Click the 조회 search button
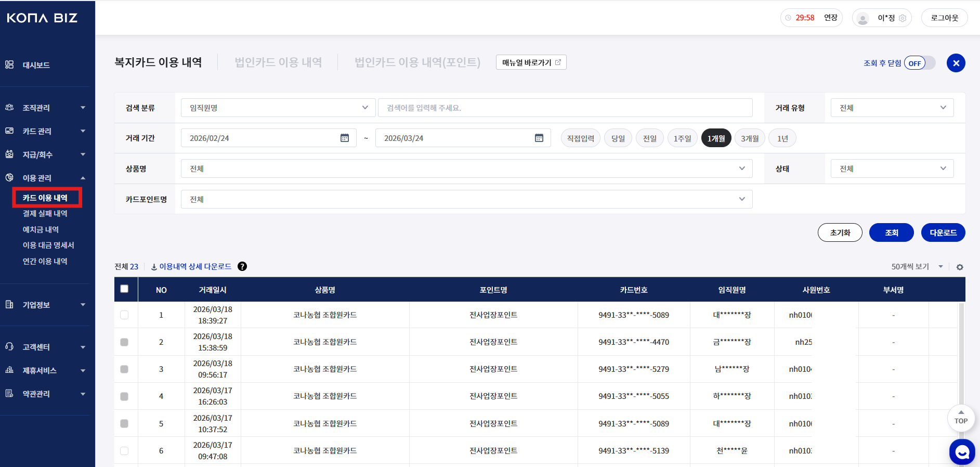980x467 pixels. pos(891,232)
